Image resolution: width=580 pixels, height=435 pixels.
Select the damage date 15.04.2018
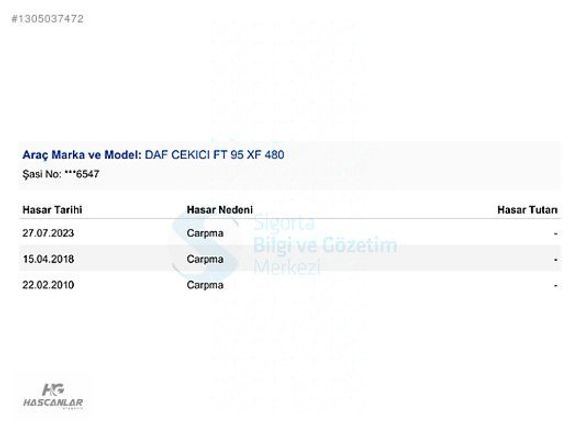point(48,259)
